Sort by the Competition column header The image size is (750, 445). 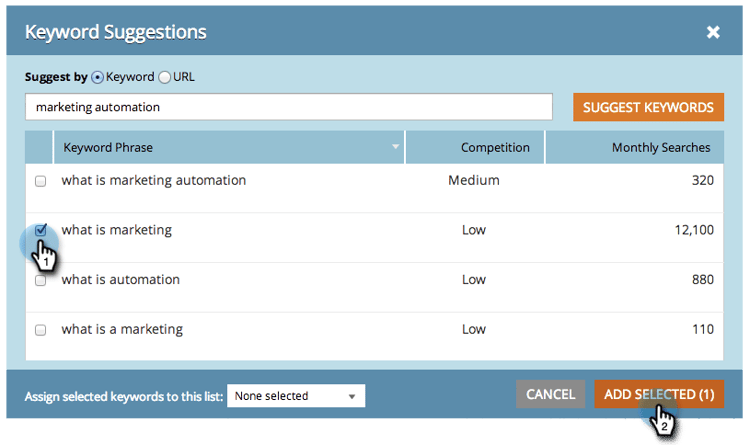pyautogui.click(x=495, y=148)
